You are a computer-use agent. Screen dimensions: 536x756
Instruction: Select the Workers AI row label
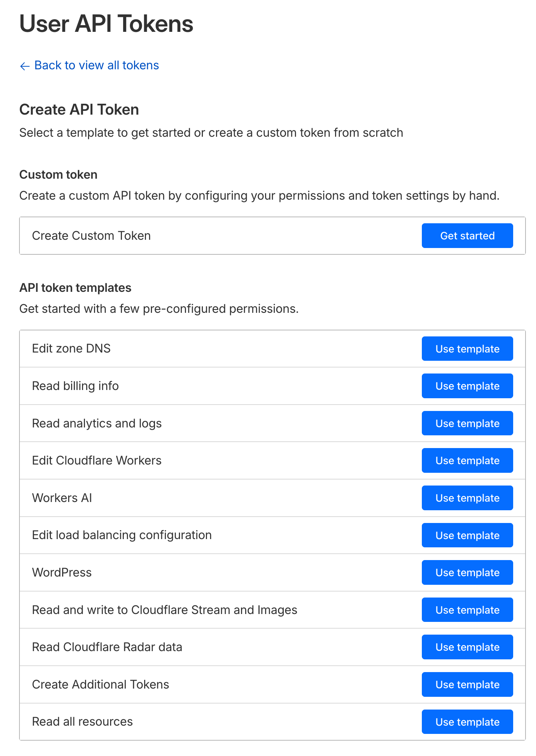pos(62,498)
